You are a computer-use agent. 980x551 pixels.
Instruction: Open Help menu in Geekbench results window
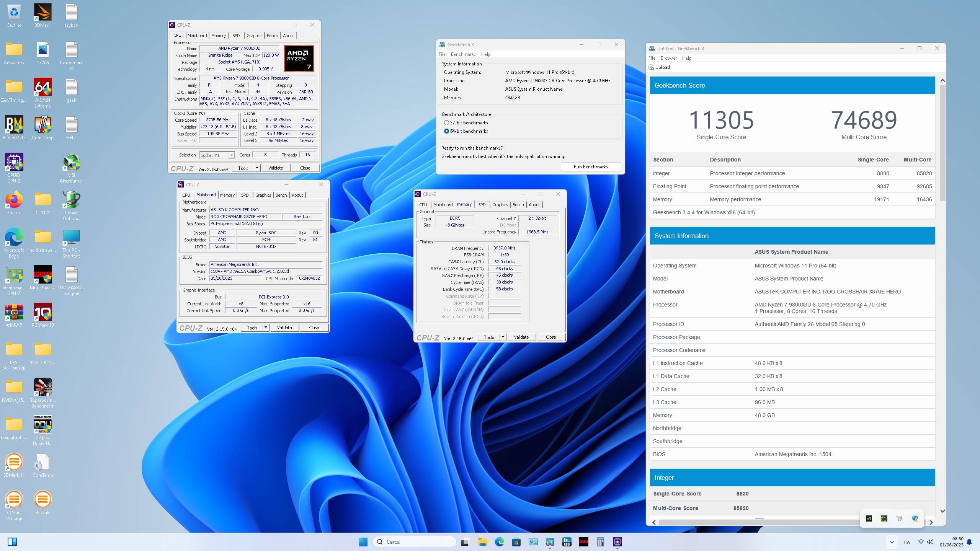coord(687,58)
